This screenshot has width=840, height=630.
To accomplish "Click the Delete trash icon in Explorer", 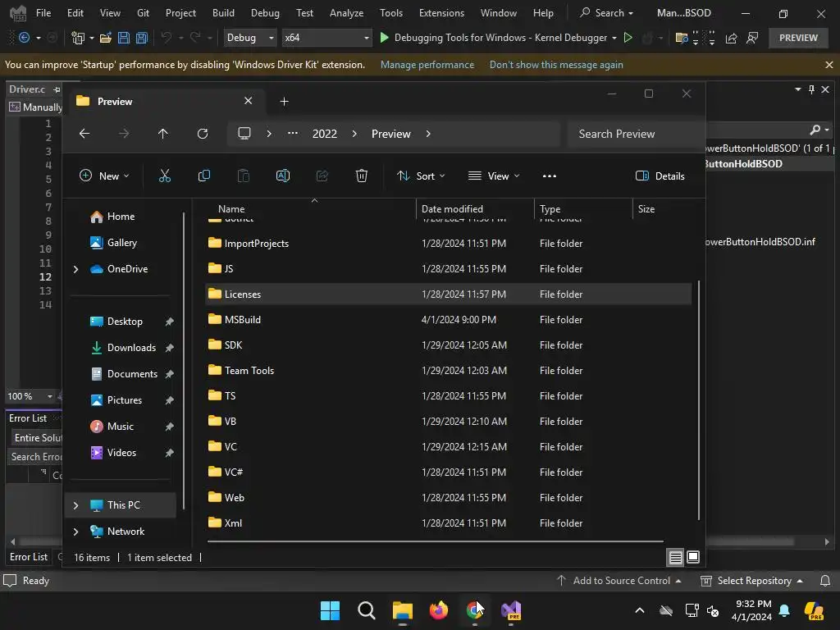I will (x=362, y=176).
